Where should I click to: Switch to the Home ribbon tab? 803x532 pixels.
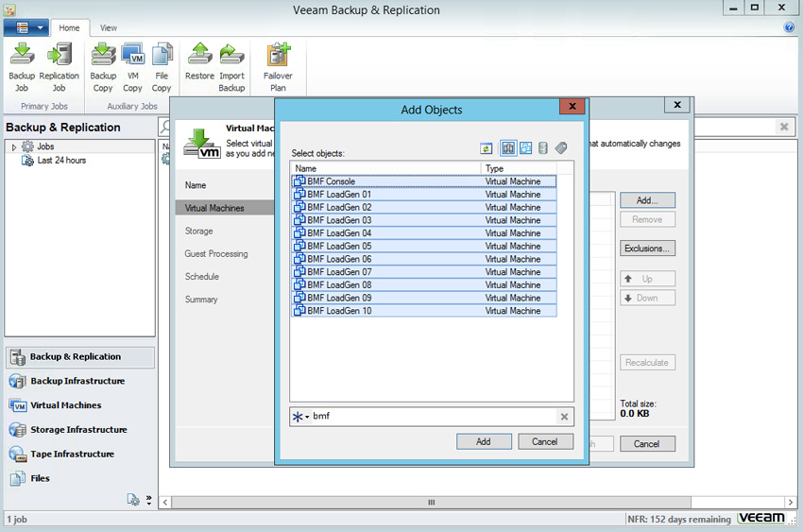pyautogui.click(x=69, y=27)
